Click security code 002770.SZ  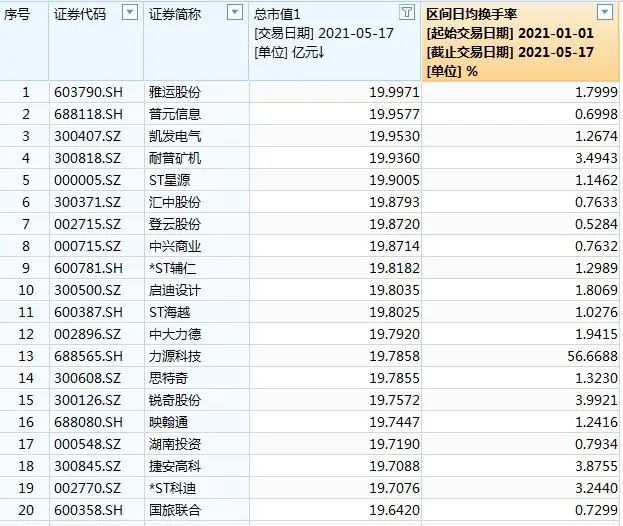point(87,488)
